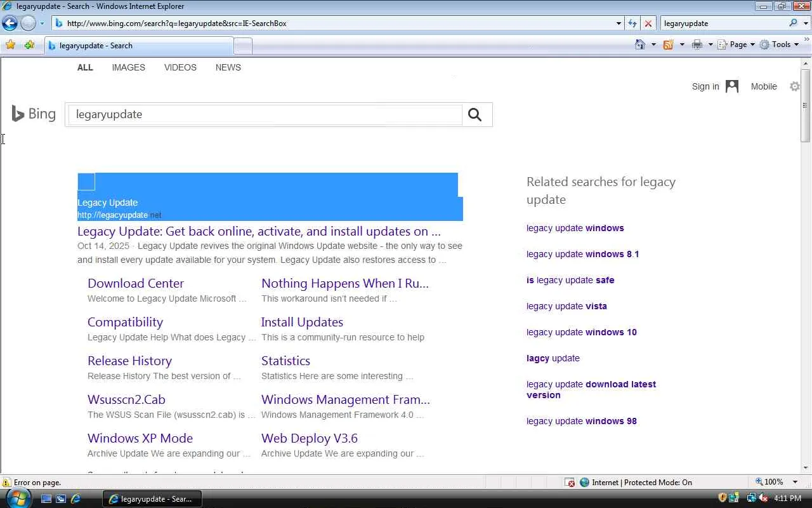Open the Legacy Update: Get back online result
The width and height of the screenshot is (812, 508).
259,231
